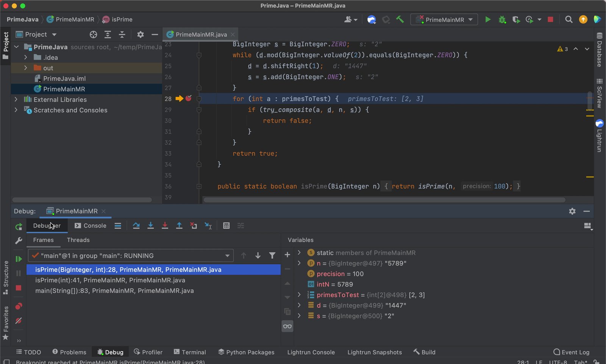Click the Force Step Into red arrow icon

click(165, 226)
